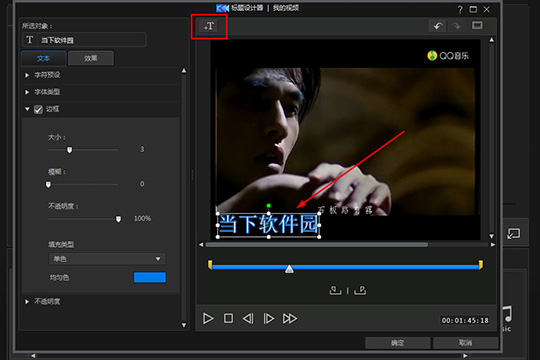The height and width of the screenshot is (360, 540).
Task: Click the safe-zone display toggle icon
Action: pyautogui.click(x=477, y=25)
